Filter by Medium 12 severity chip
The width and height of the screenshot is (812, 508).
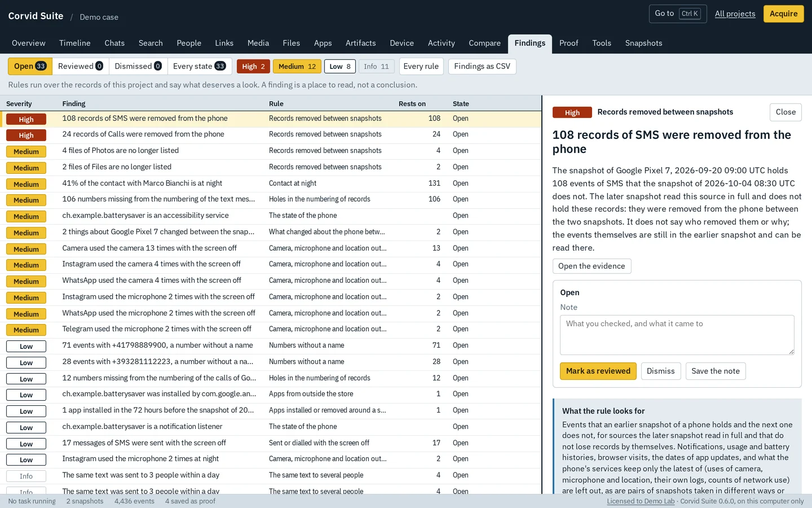pos(297,67)
